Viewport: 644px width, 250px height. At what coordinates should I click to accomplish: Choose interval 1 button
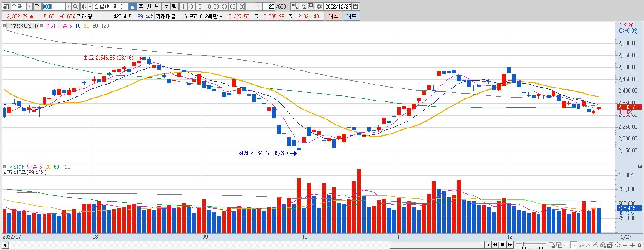(183, 6)
